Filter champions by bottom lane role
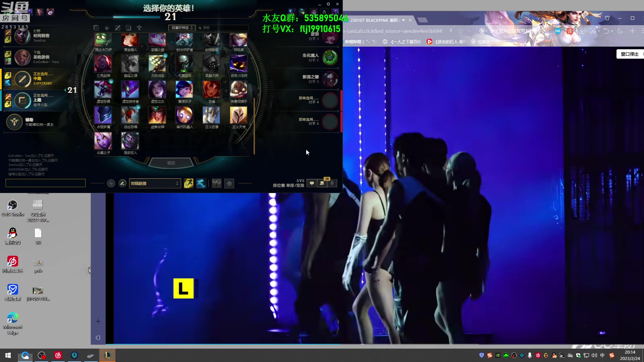 [x=128, y=28]
